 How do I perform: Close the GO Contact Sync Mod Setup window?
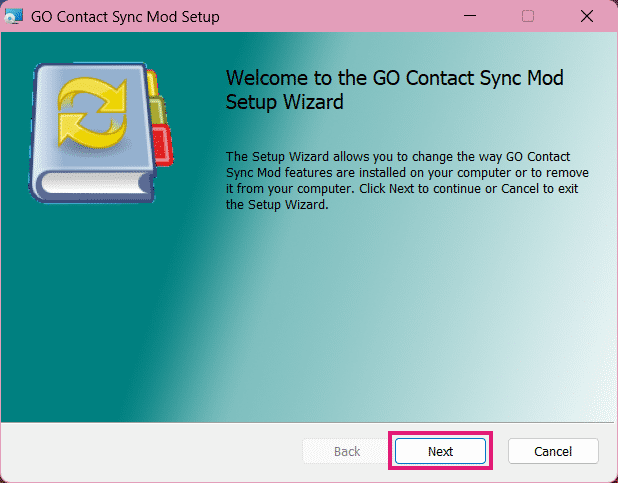(x=585, y=17)
